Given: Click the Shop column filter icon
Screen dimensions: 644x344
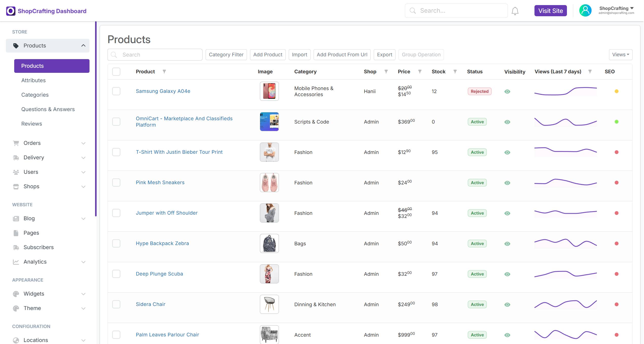Looking at the screenshot, I should [x=386, y=72].
